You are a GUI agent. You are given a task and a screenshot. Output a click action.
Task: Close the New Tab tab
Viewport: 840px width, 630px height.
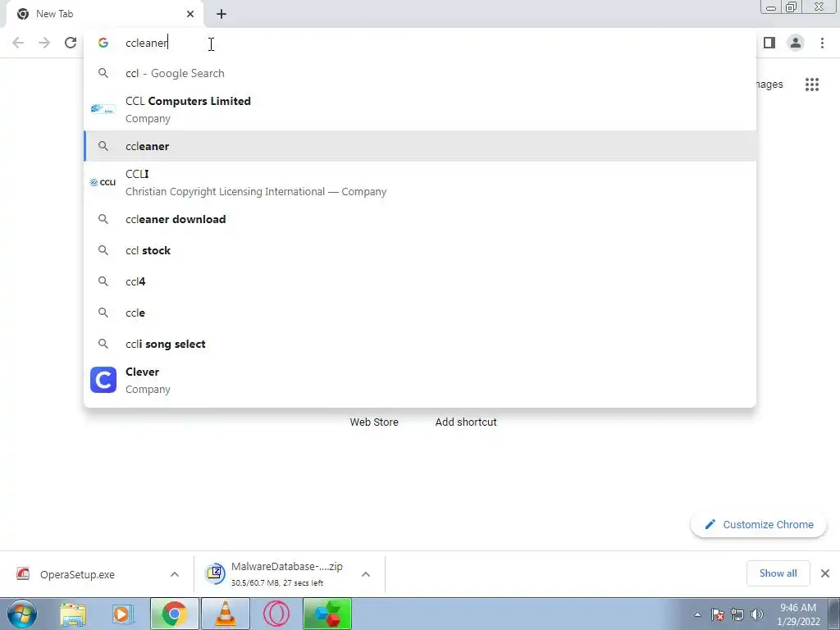pyautogui.click(x=190, y=14)
